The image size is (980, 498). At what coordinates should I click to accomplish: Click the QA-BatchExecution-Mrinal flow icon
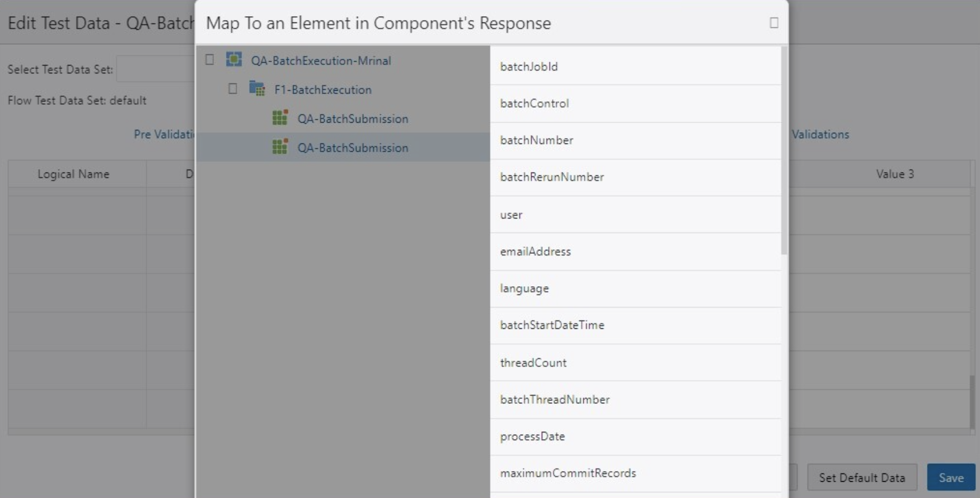coord(234,59)
